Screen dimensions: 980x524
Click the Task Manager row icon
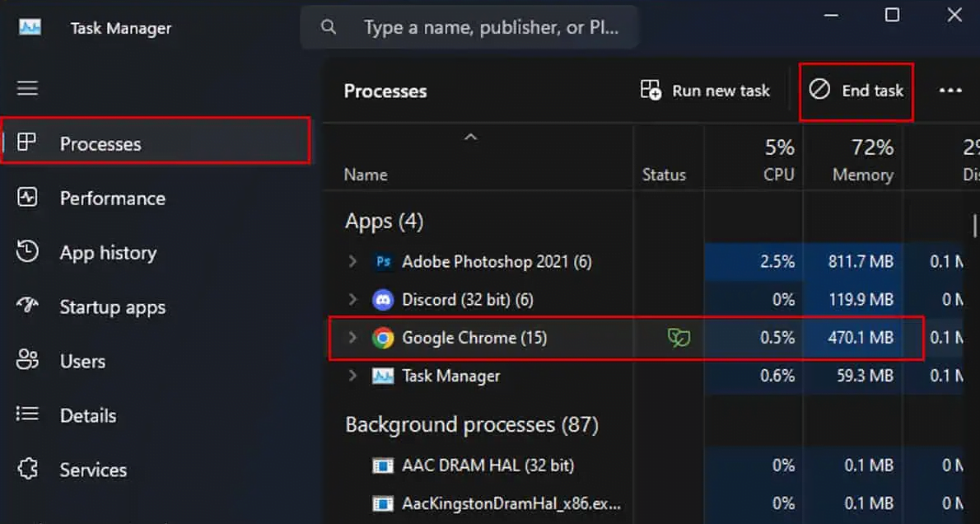383,377
